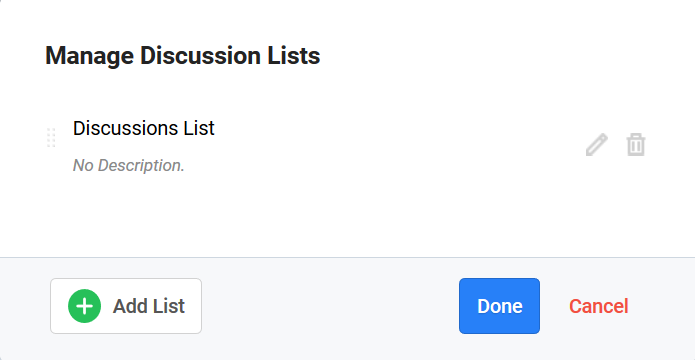
Task: Click the plus symbol inside Add List
Action: point(84,306)
